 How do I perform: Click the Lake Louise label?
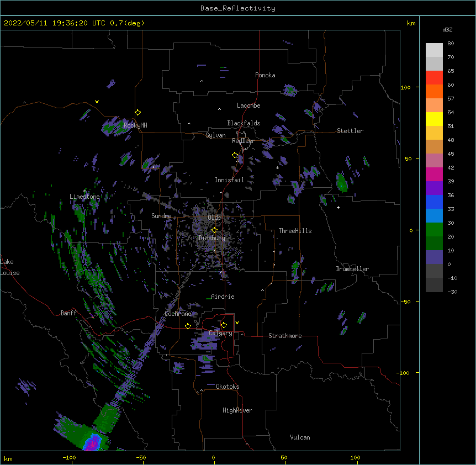point(10,267)
